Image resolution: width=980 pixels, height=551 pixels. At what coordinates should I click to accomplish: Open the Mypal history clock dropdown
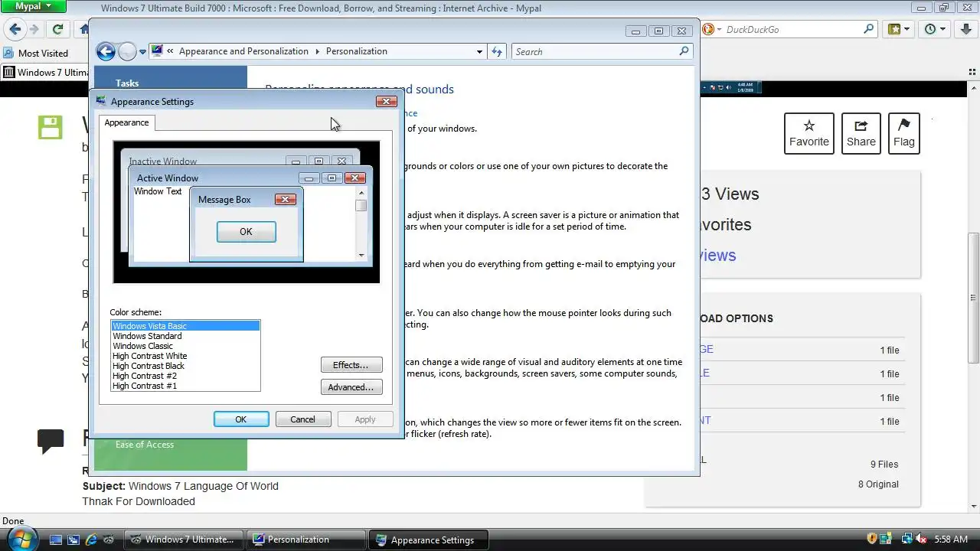point(935,29)
